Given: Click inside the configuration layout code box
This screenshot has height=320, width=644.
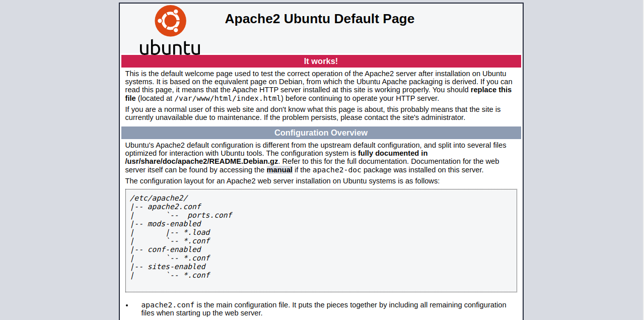Looking at the screenshot, I should coord(321,240).
